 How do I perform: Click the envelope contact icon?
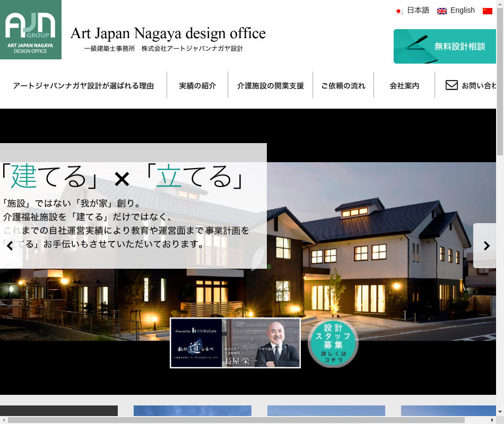451,85
